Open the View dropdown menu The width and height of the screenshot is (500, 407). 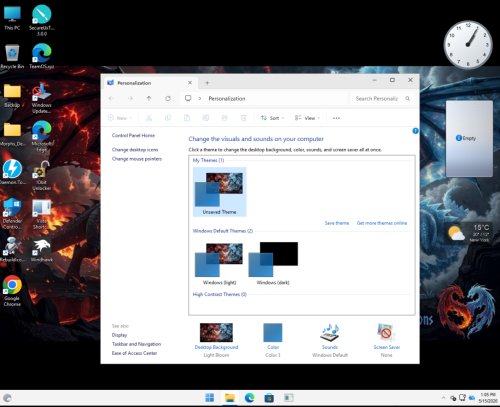click(x=307, y=118)
